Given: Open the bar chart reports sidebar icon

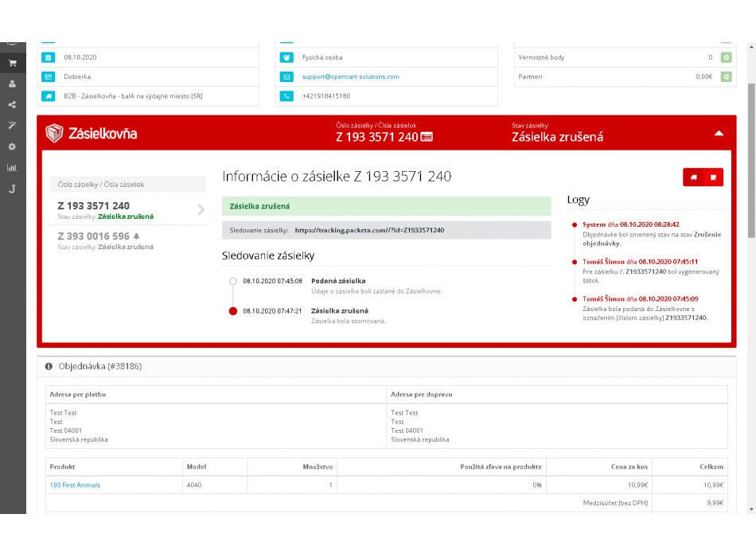Looking at the screenshot, I should (x=13, y=167).
